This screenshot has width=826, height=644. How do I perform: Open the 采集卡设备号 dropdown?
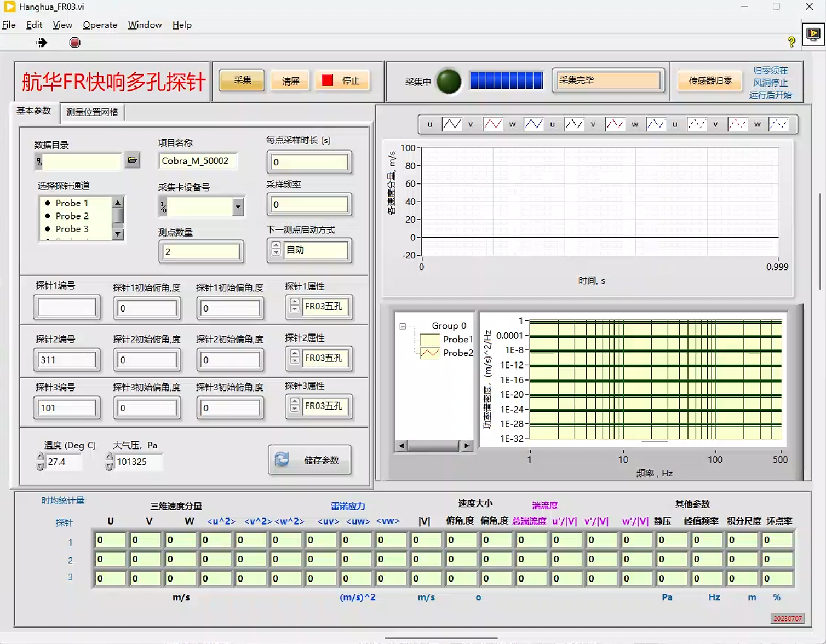[x=238, y=207]
